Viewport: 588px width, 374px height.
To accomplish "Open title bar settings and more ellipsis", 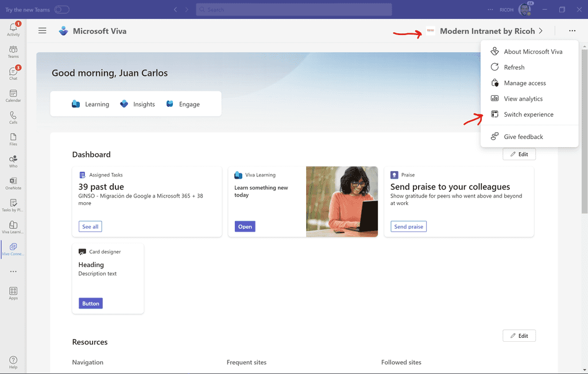I will [490, 9].
